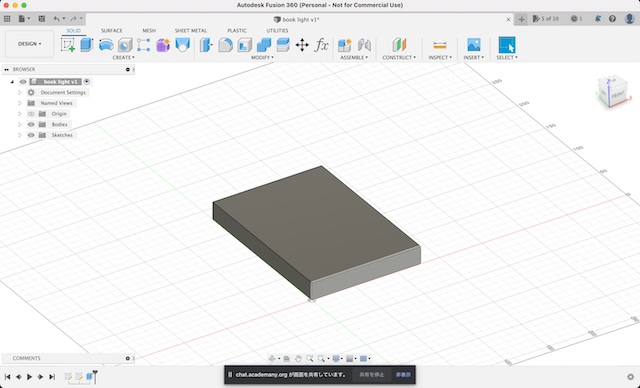Select the Measure tool

point(440,45)
